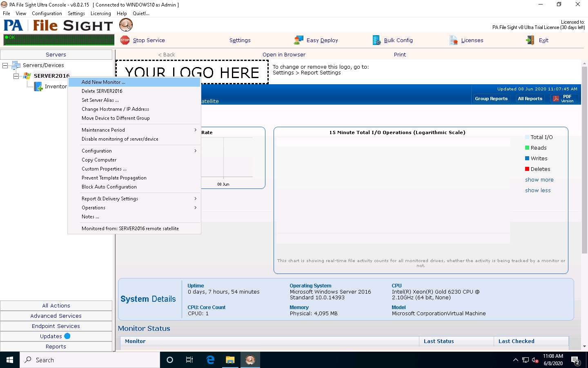This screenshot has width=588, height=368.
Task: Launch Microsoft Edge from taskbar
Action: tap(210, 360)
